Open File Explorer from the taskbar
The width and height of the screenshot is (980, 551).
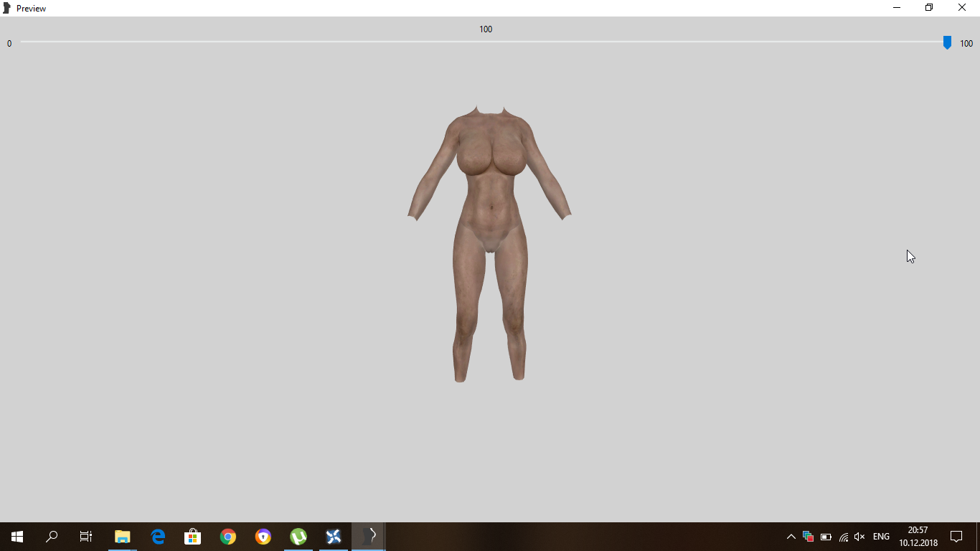(123, 537)
